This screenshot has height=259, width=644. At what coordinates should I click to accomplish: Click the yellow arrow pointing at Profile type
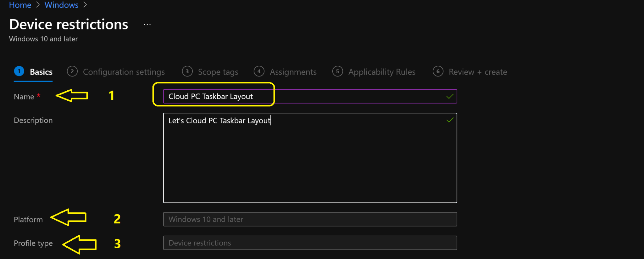(x=80, y=244)
